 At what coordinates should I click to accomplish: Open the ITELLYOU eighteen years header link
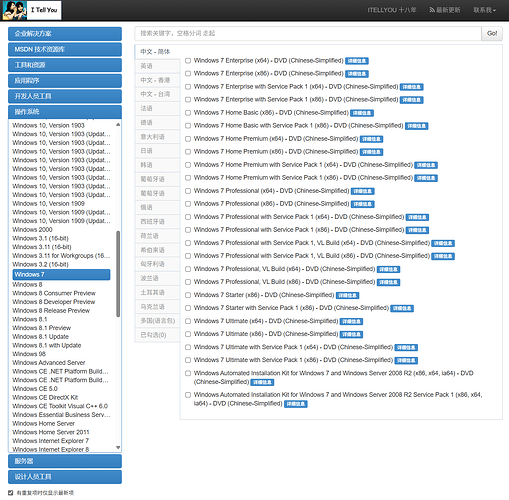coord(392,10)
